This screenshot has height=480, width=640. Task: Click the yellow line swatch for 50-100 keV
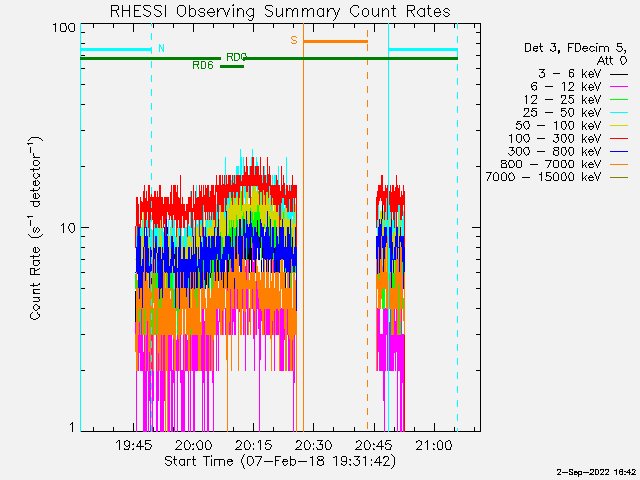(x=619, y=126)
